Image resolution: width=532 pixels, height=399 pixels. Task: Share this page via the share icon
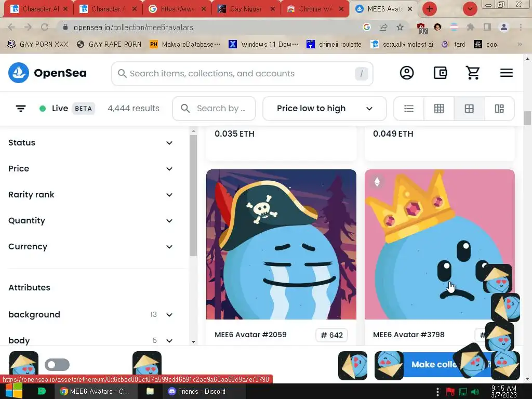click(383, 27)
